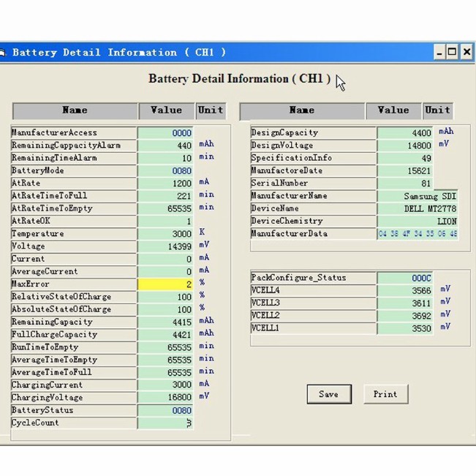Select the DeviceChemistry value LION
This screenshot has width=476, height=476.
(x=418, y=222)
